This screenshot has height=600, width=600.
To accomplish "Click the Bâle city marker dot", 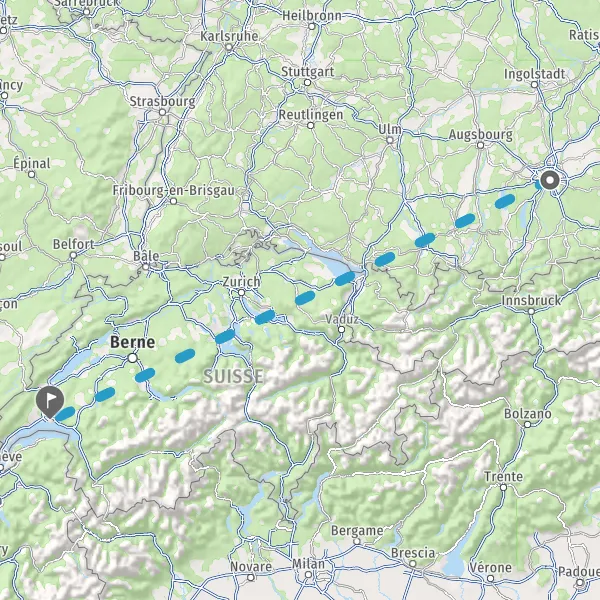I will (x=146, y=267).
